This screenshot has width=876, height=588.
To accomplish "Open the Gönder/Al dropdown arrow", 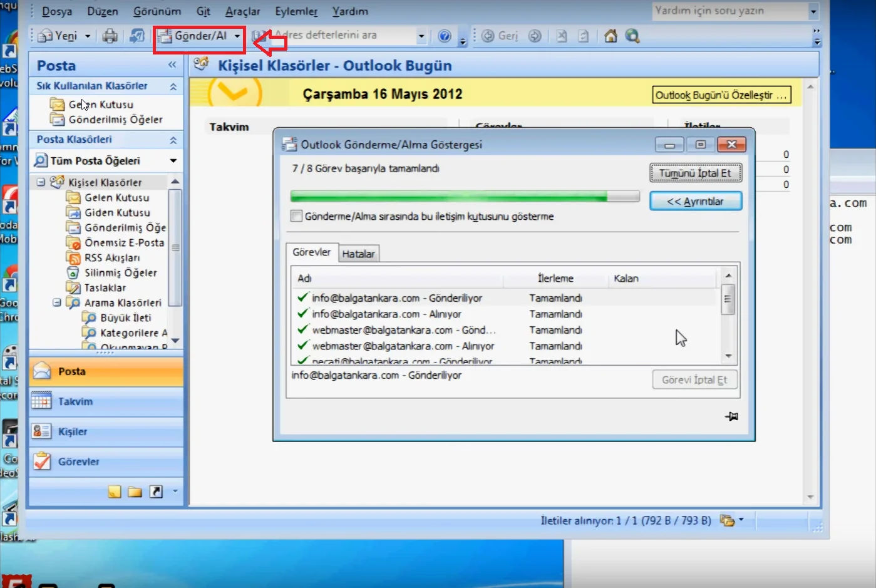I will pos(237,36).
